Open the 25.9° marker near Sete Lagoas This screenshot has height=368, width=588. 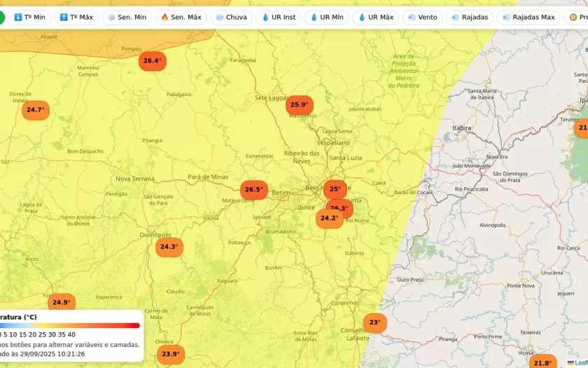pyautogui.click(x=299, y=105)
